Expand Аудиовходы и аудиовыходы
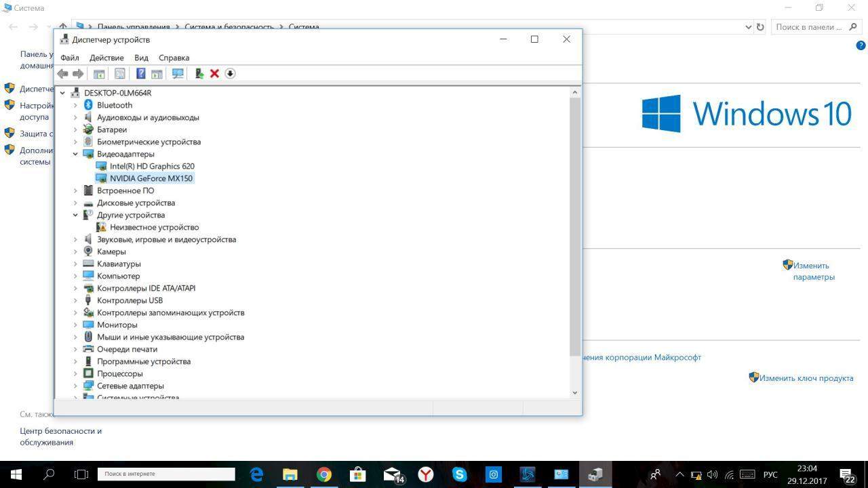 (75, 117)
